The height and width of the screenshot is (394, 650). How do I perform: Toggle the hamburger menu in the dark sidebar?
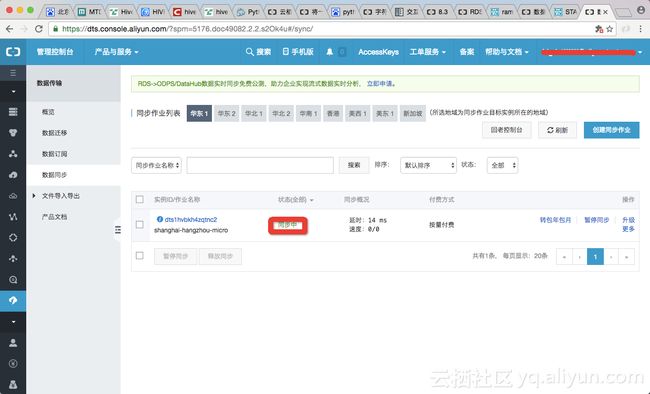click(13, 73)
